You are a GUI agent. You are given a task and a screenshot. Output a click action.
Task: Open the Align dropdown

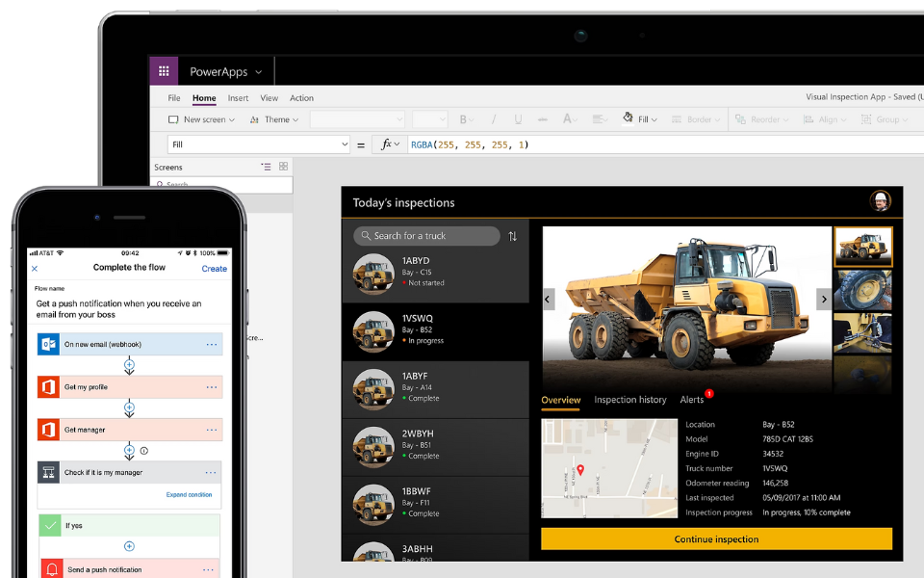click(825, 119)
